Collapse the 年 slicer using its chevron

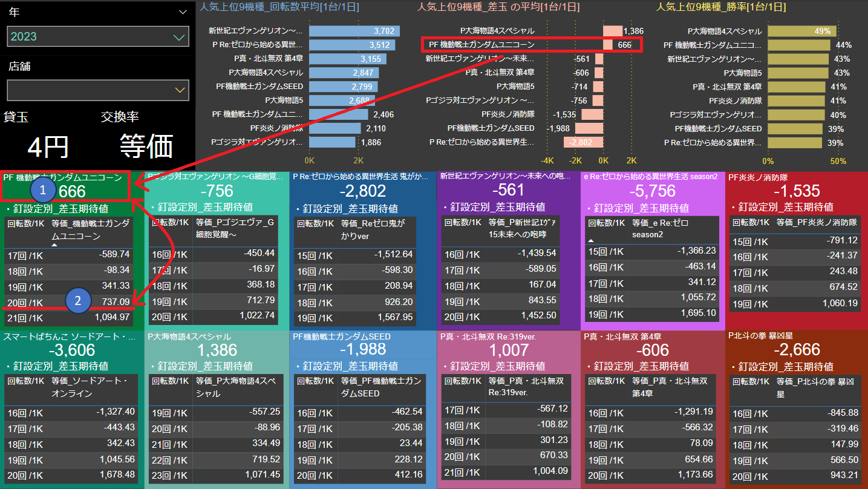(x=183, y=11)
